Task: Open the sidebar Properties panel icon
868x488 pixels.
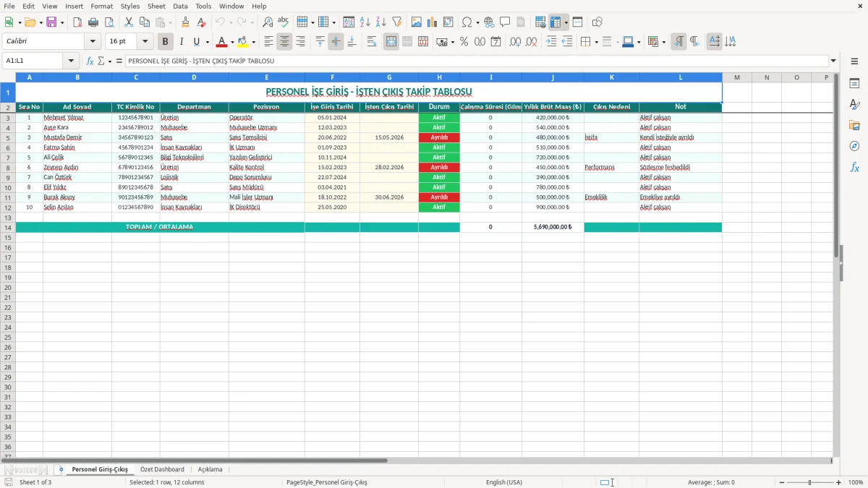Action: [x=854, y=84]
